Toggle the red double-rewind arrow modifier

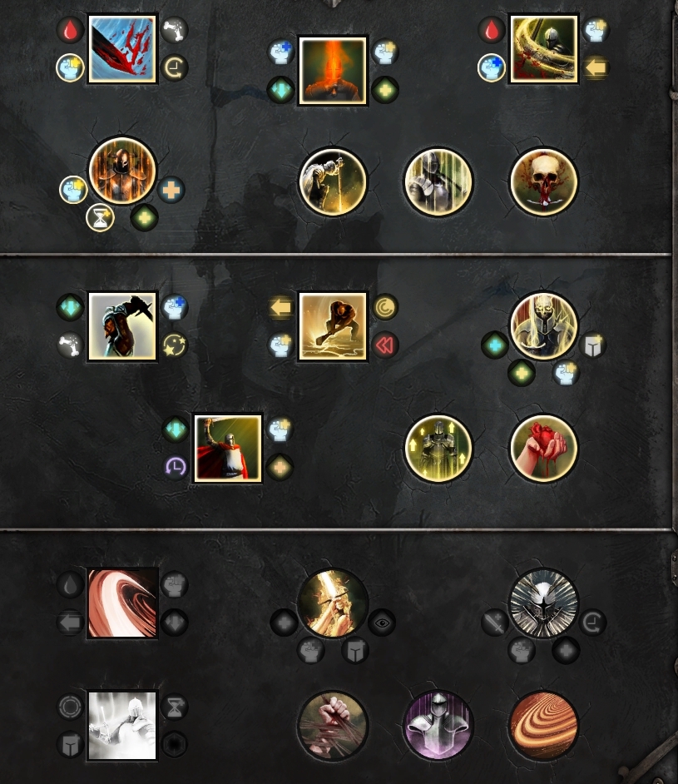coord(384,345)
